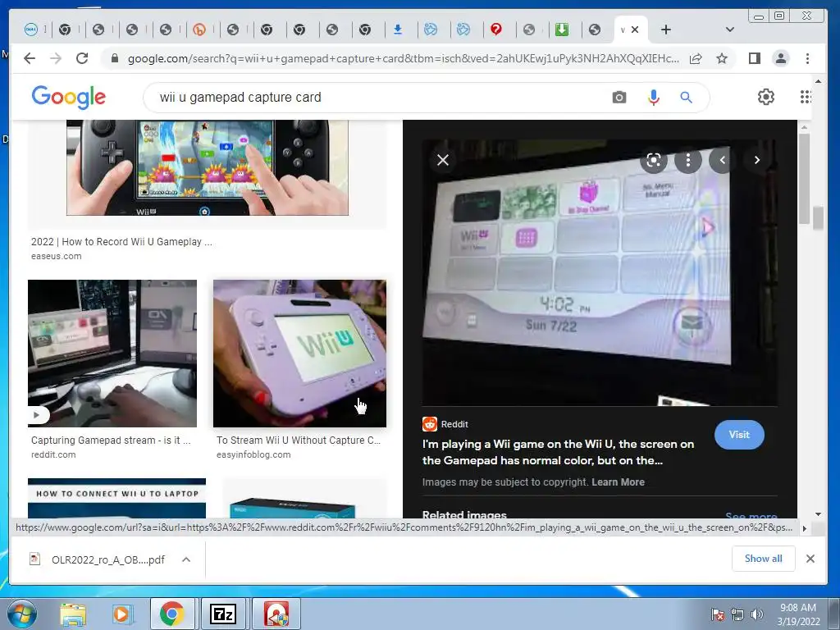
Task: Close the active Google search tab
Action: click(635, 30)
